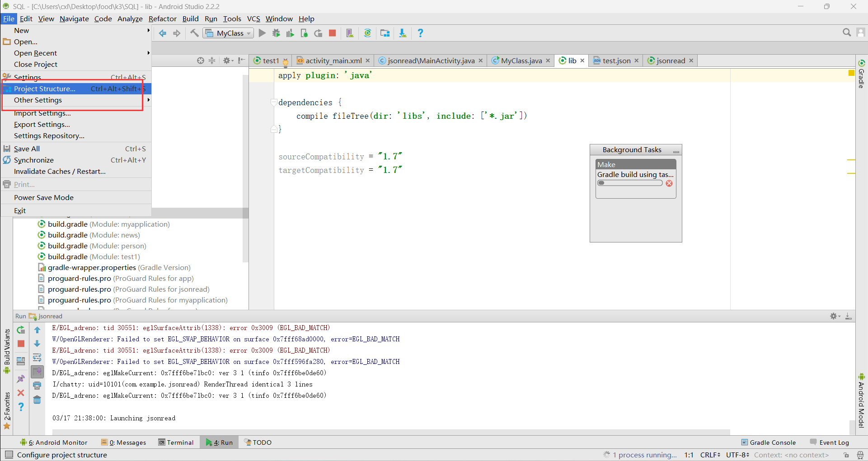Click the Back navigation arrow in toolbar
Screen dimensions: 868x461
tap(163, 33)
